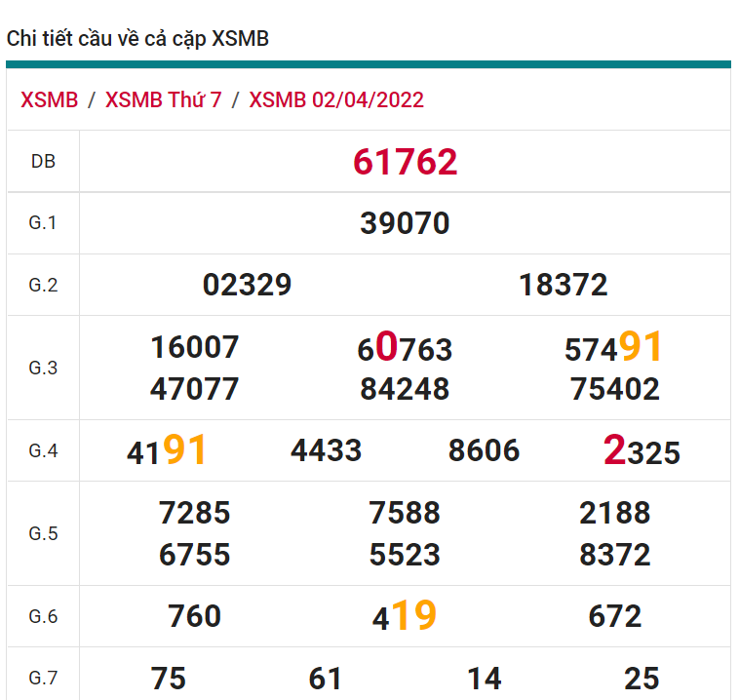Select the G.2 number 02329
Image resolution: width=739 pixels, height=700 pixels.
pyautogui.click(x=247, y=285)
